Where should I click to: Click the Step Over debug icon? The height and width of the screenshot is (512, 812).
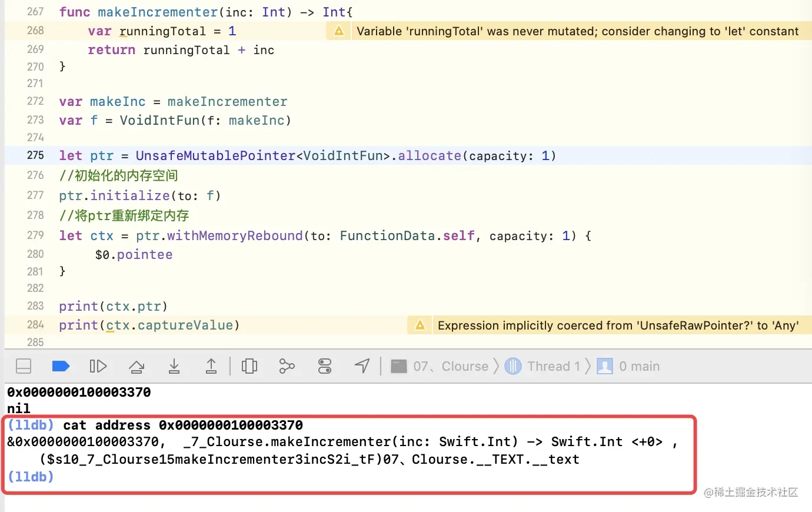(x=137, y=366)
